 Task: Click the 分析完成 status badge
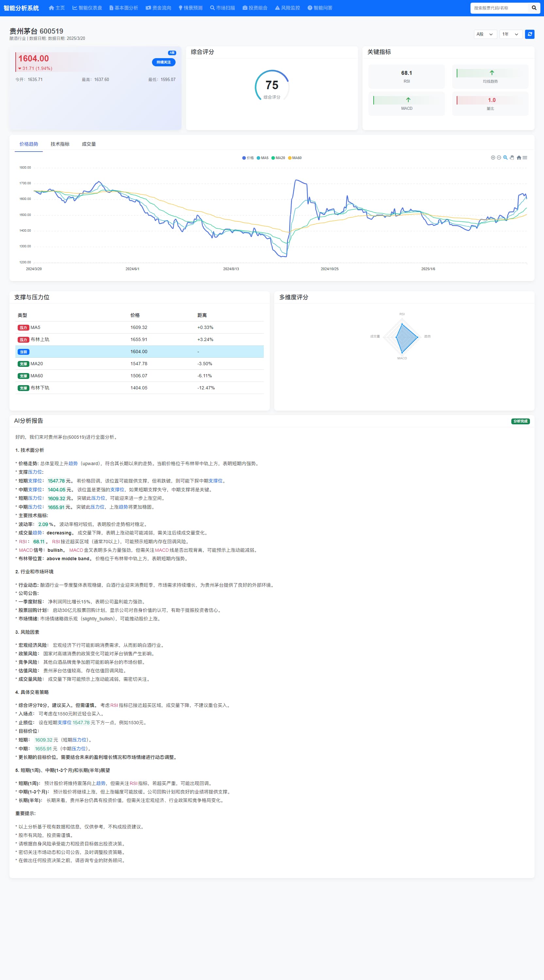[x=520, y=421]
